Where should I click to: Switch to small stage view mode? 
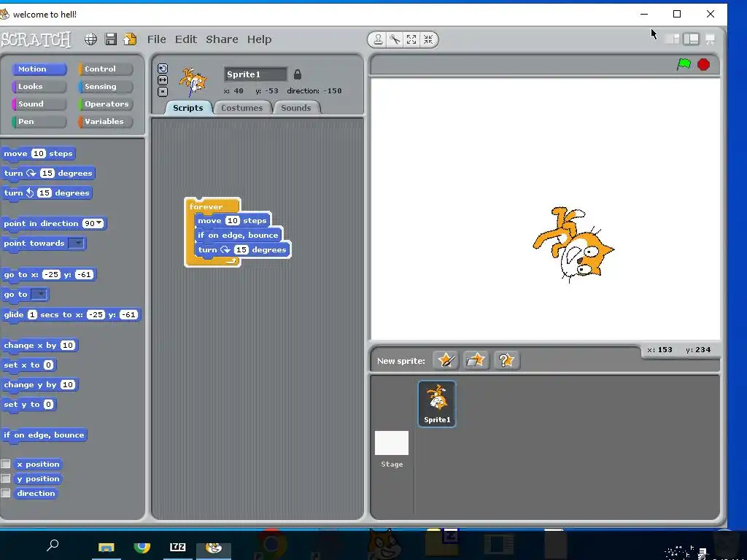tap(672, 39)
